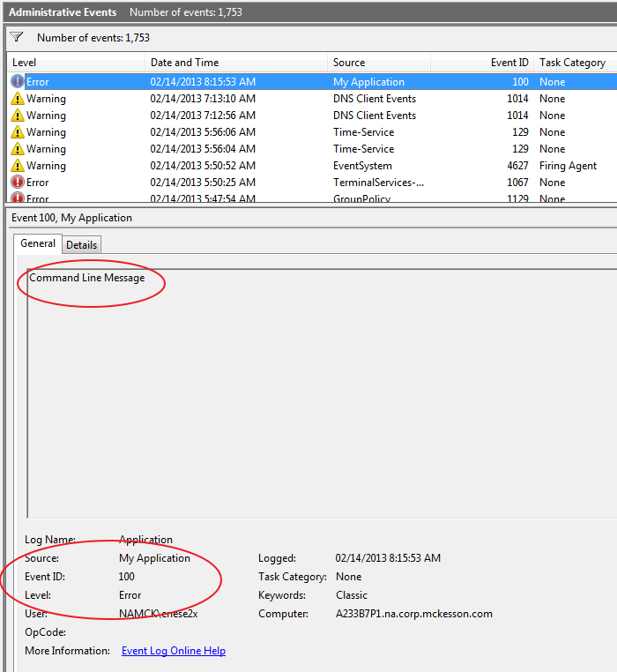Click the Log Name value Application
This screenshot has height=672, width=617.
pyautogui.click(x=145, y=540)
